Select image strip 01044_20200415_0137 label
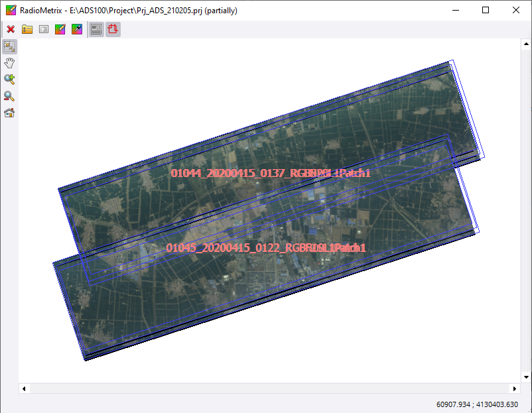This screenshot has width=532, height=413. [x=270, y=173]
